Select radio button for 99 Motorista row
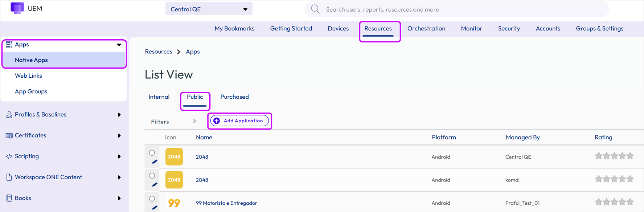This screenshot has height=212, width=644. tap(152, 199)
